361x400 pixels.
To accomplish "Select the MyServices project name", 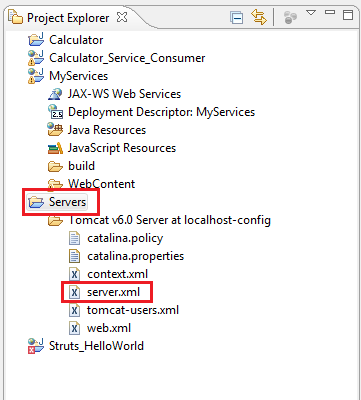I will tap(78, 76).
